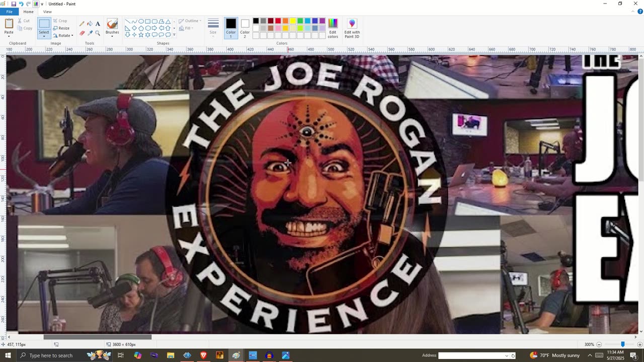Image resolution: width=644 pixels, height=362 pixels.
Task: Open Task View on taskbar
Action: pos(121,355)
